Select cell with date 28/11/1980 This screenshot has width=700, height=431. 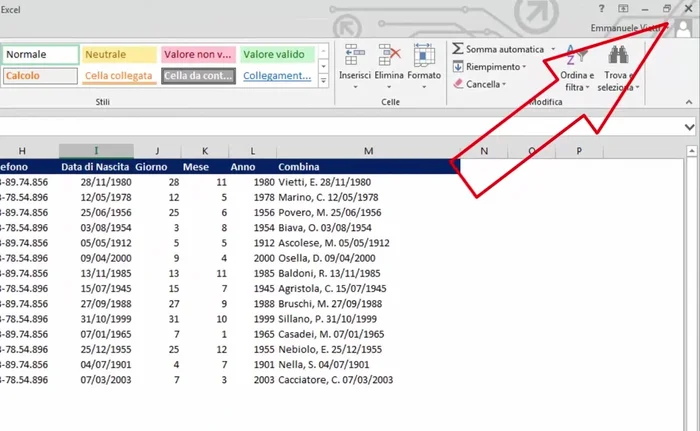[x=96, y=182]
